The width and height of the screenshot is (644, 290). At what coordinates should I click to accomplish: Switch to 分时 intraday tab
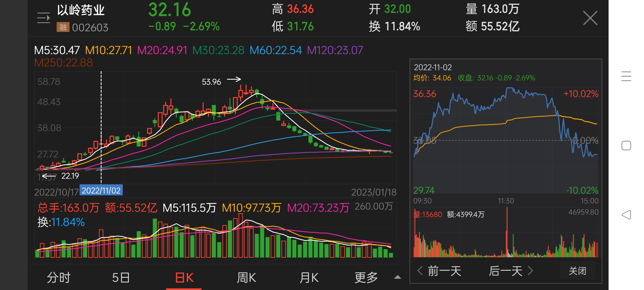(59, 277)
